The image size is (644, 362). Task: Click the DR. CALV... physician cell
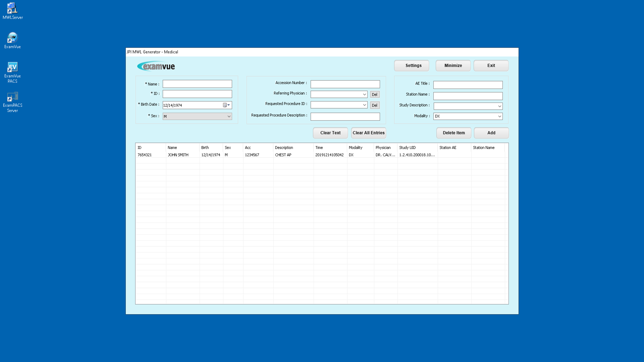click(x=385, y=155)
